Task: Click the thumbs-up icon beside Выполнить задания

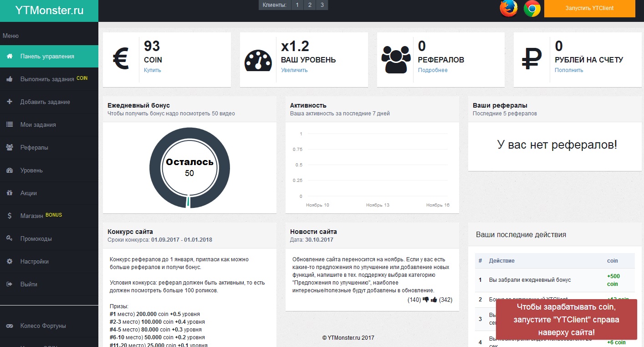Action: pos(10,79)
